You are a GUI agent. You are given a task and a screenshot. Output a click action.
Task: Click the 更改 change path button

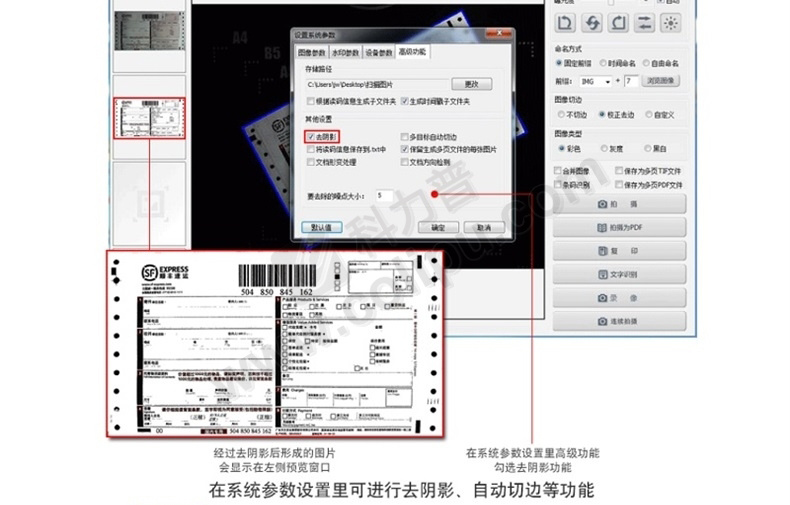click(x=471, y=84)
